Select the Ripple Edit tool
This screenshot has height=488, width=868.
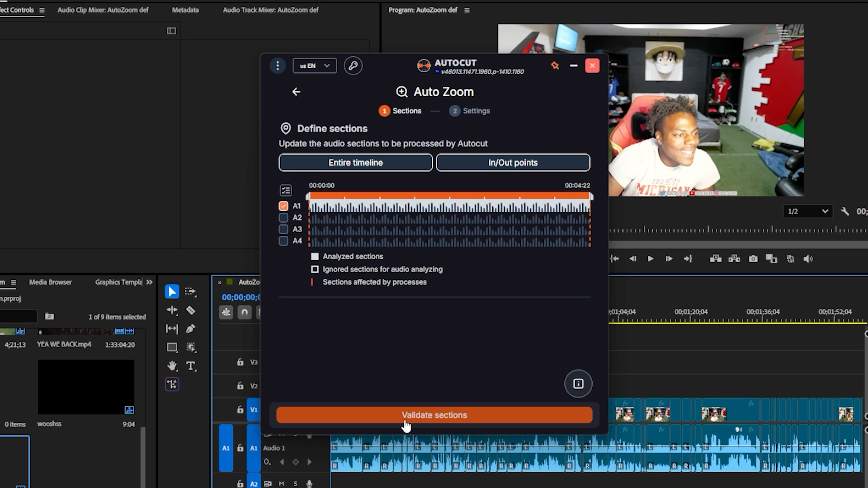click(x=172, y=310)
